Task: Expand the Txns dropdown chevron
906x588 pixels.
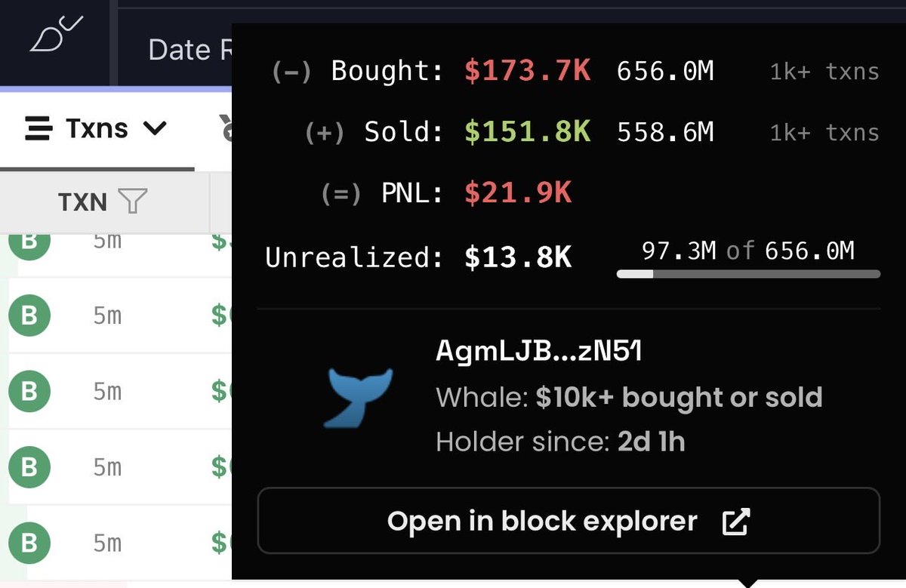Action: coord(154,129)
